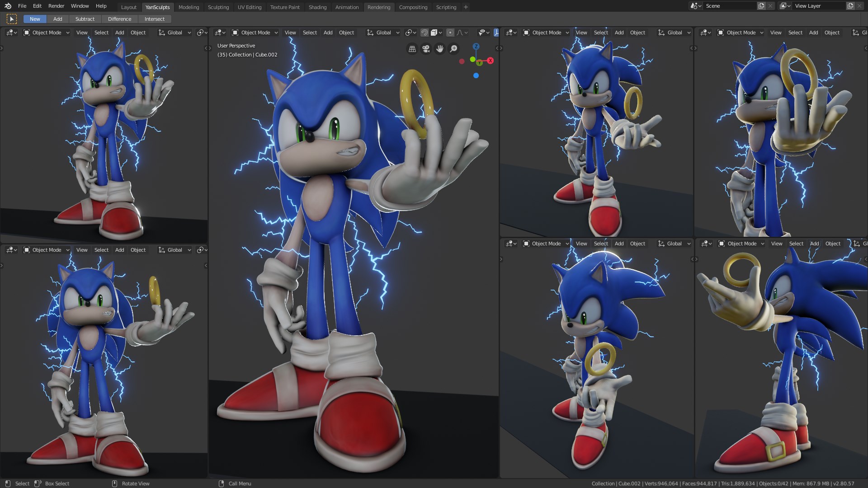Viewport: 868px width, 488px height.
Task: Open Object menu in top far-right viewport
Action: pyautogui.click(x=832, y=33)
